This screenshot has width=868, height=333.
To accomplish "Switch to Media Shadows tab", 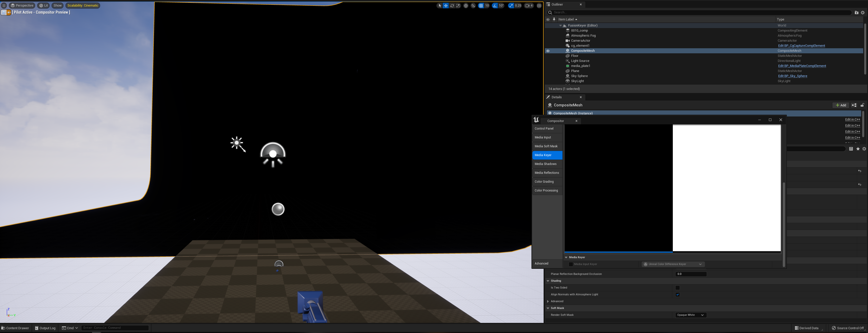I will click(x=546, y=164).
